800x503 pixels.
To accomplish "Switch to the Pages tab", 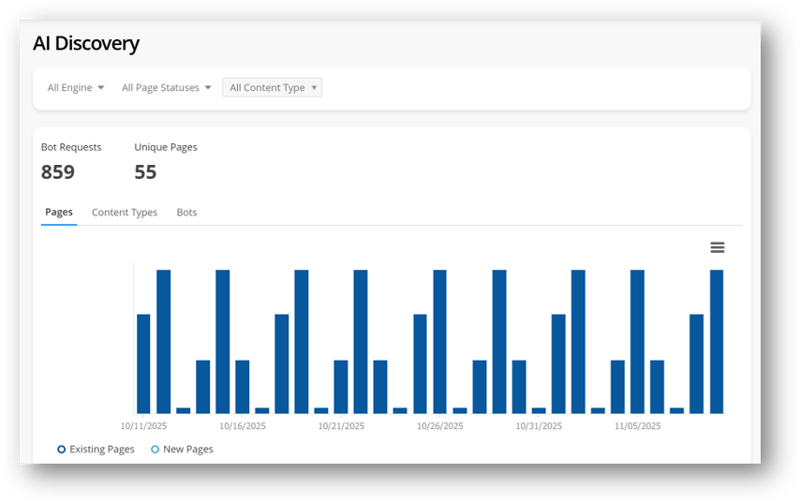I will pos(59,212).
